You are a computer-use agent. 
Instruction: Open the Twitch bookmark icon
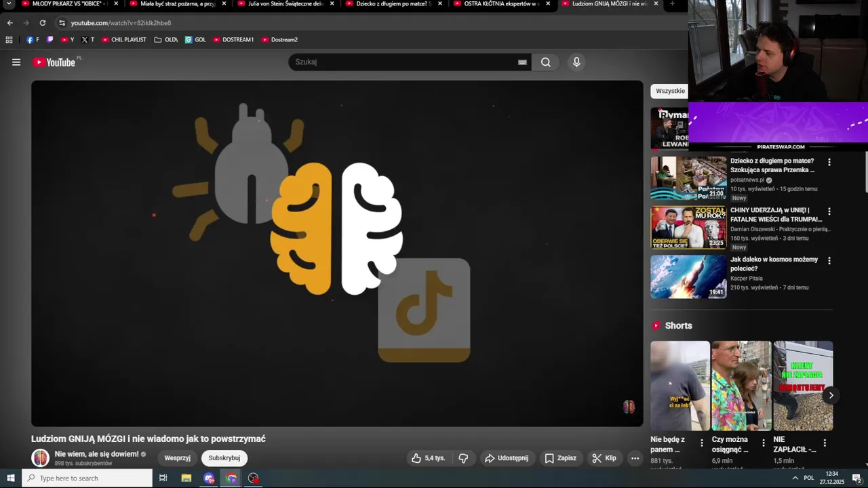coord(50,40)
